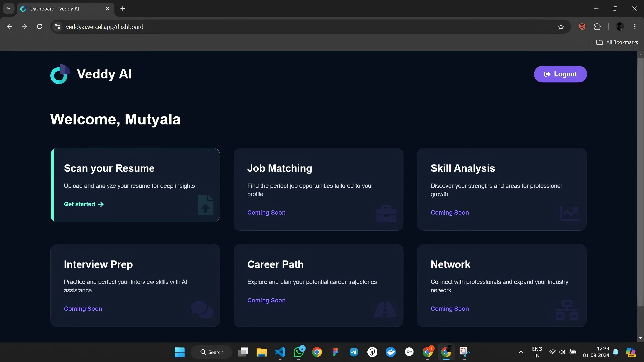
Task: Click the resume upload file icon
Action: pos(205,205)
